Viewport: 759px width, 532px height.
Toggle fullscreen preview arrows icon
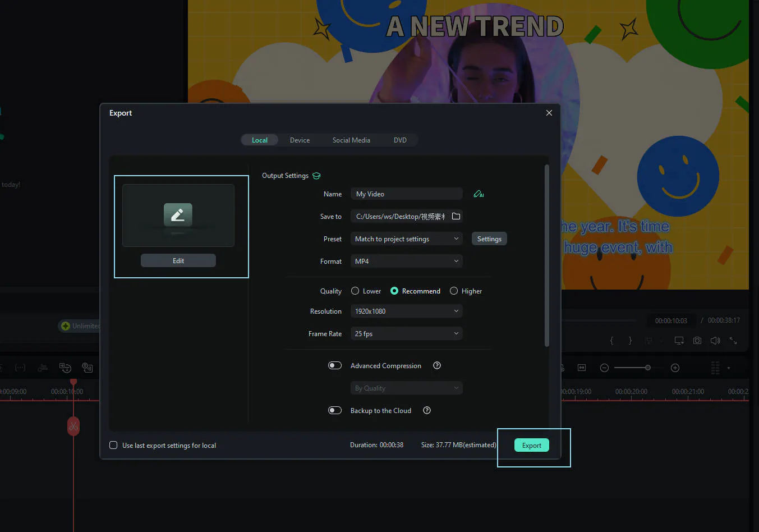(x=733, y=341)
